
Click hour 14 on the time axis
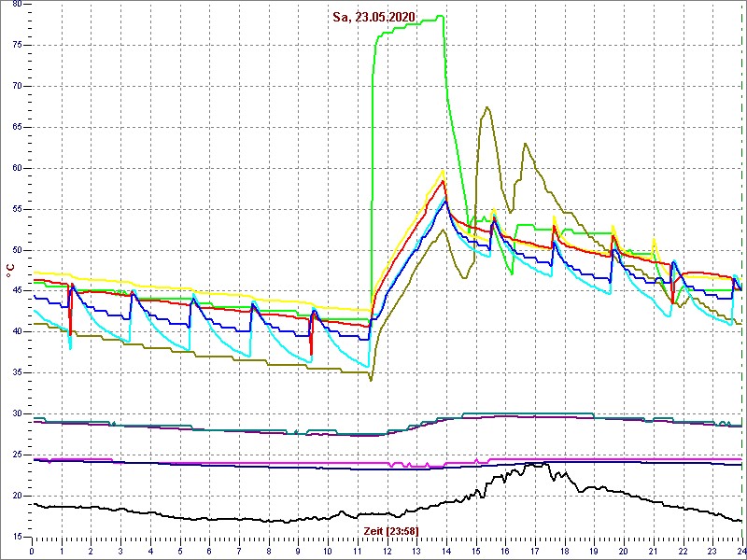click(446, 551)
